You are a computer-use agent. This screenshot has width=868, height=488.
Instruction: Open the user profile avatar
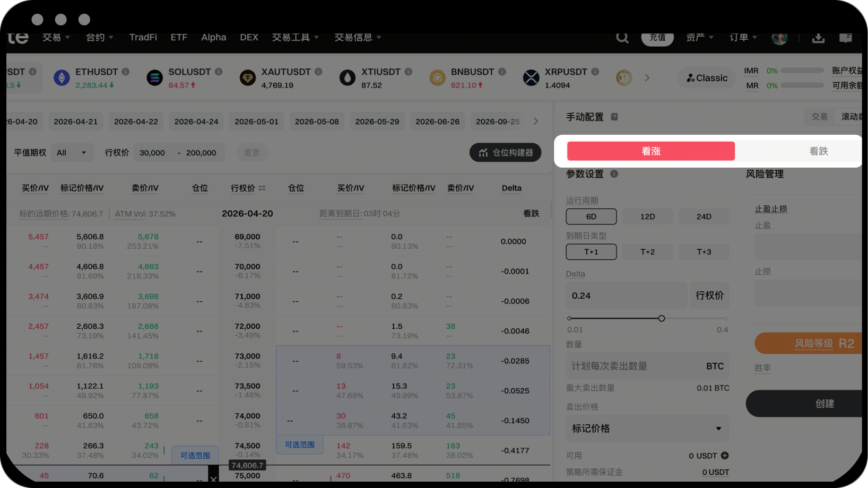779,38
